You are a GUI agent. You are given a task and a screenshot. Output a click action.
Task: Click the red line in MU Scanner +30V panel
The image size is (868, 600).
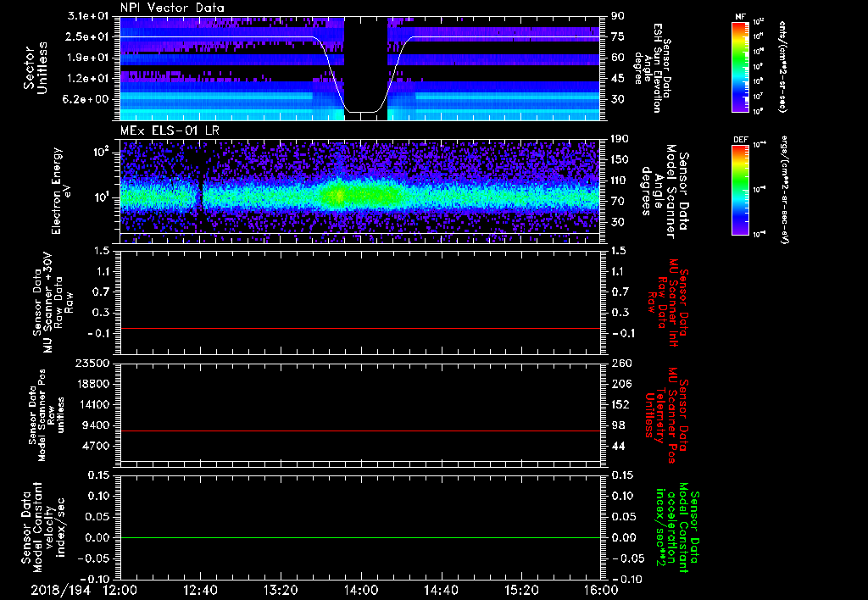pyautogui.click(x=360, y=328)
